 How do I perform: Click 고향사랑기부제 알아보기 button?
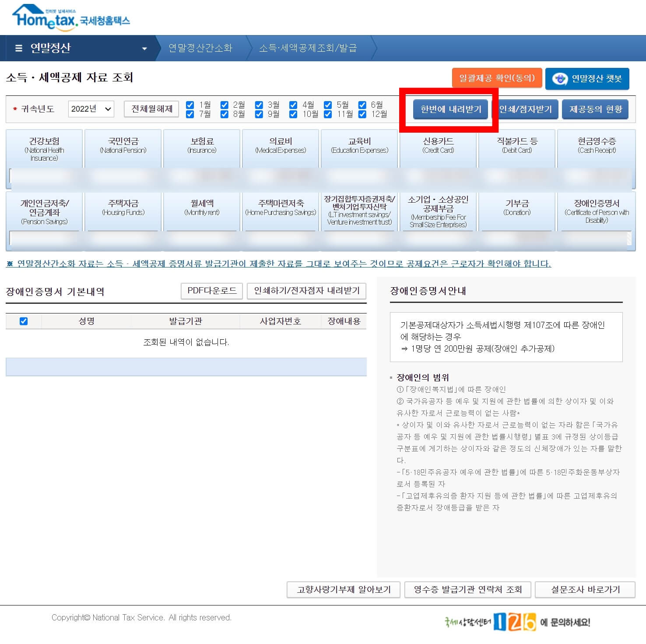click(x=344, y=590)
